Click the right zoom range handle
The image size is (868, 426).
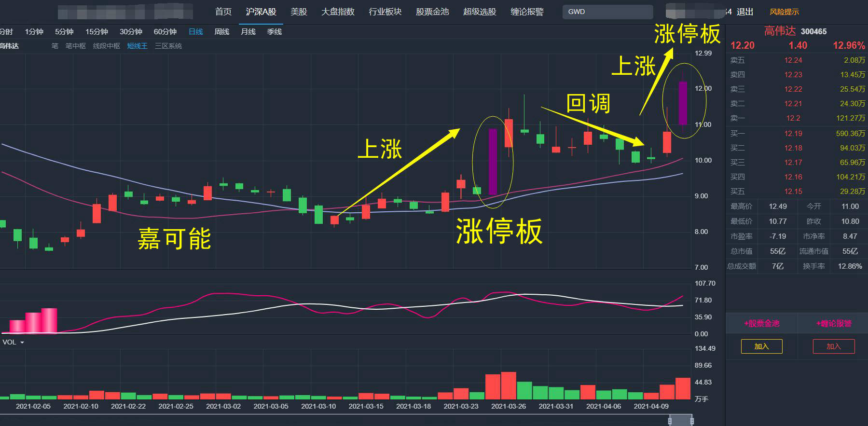692,421
